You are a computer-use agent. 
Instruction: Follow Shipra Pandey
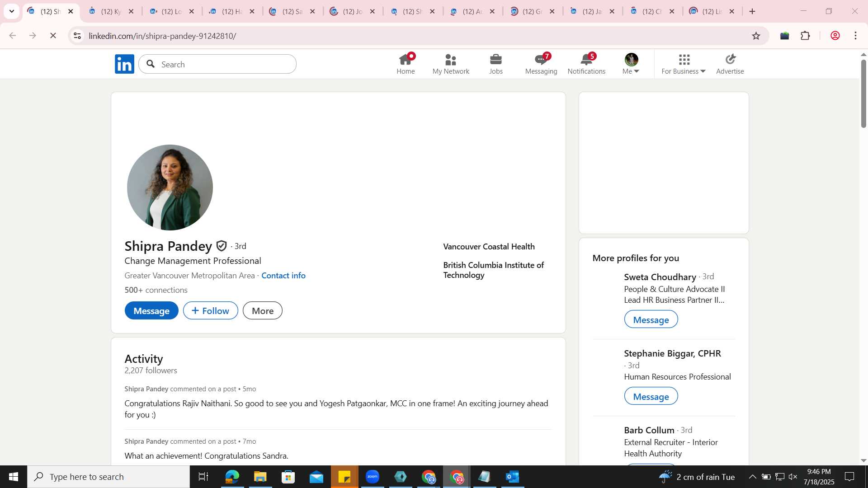211,311
